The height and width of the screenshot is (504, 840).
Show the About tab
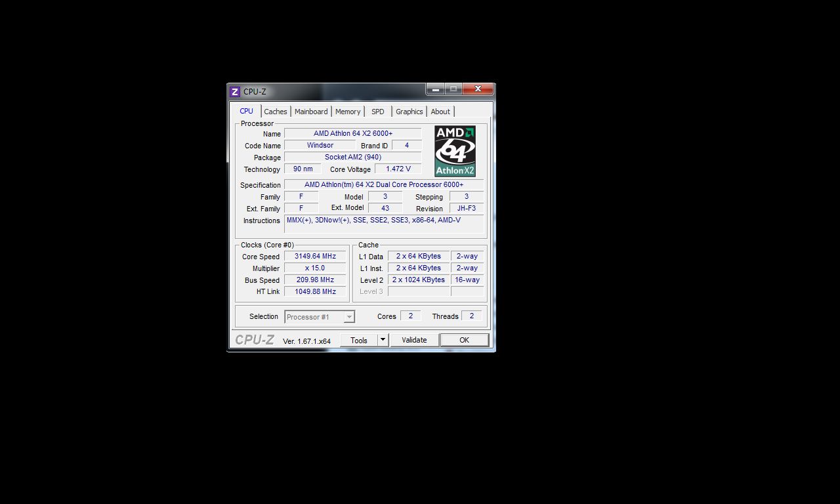point(440,112)
